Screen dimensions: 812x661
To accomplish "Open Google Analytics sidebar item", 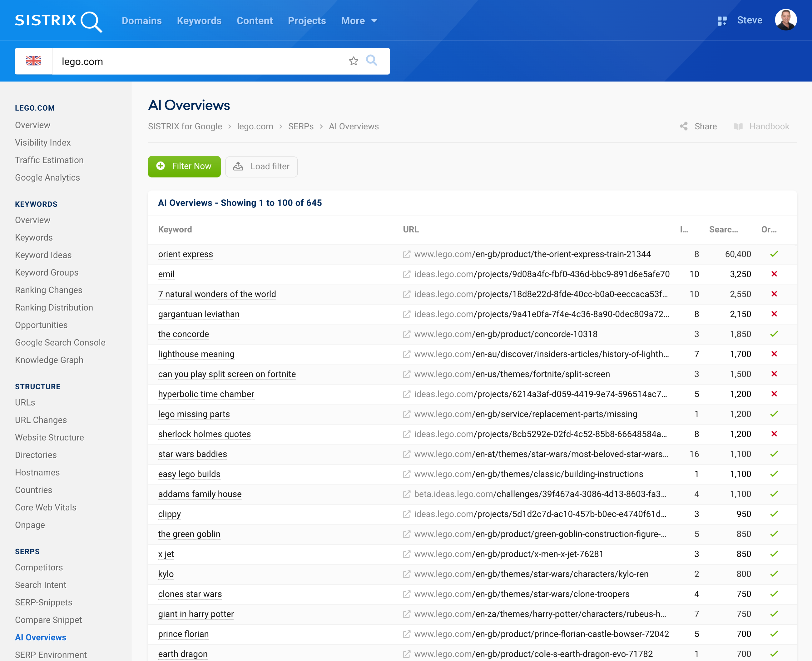I will tap(47, 178).
